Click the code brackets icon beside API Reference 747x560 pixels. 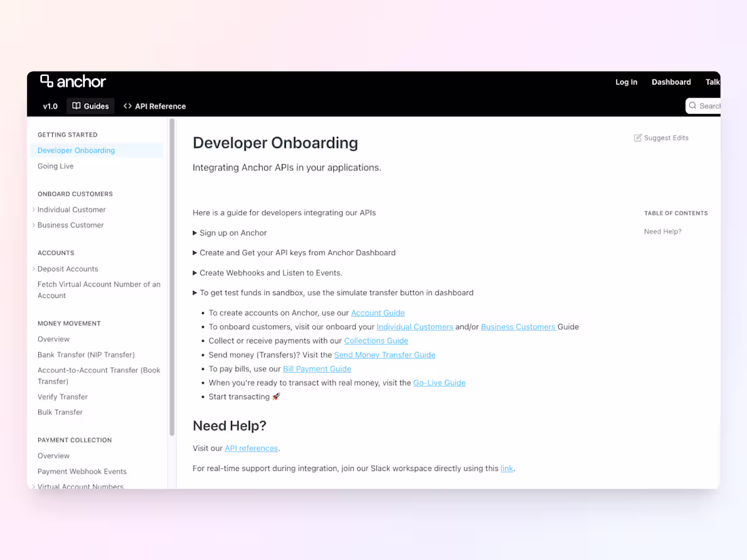click(126, 106)
